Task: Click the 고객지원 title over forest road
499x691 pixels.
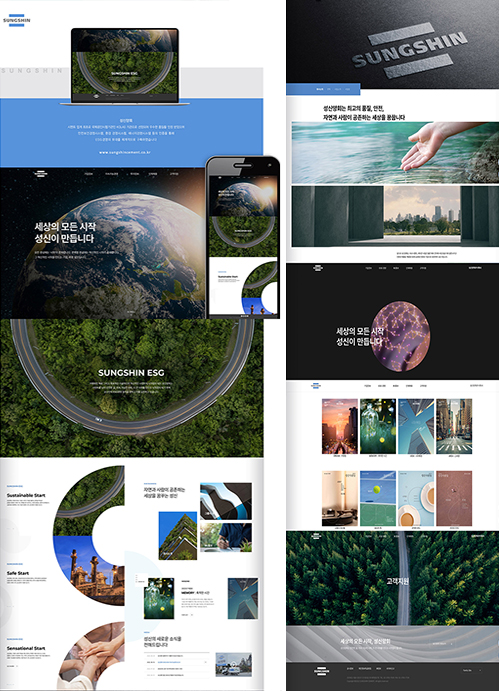Action: pyautogui.click(x=397, y=582)
